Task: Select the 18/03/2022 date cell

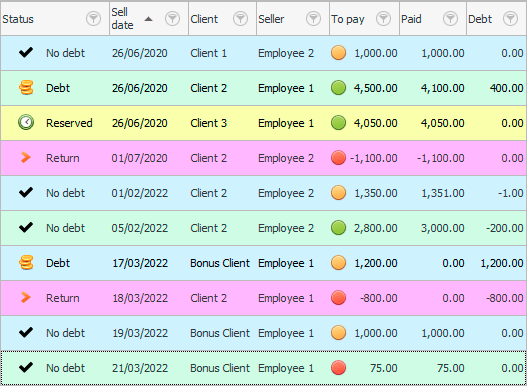Action: tap(149, 298)
